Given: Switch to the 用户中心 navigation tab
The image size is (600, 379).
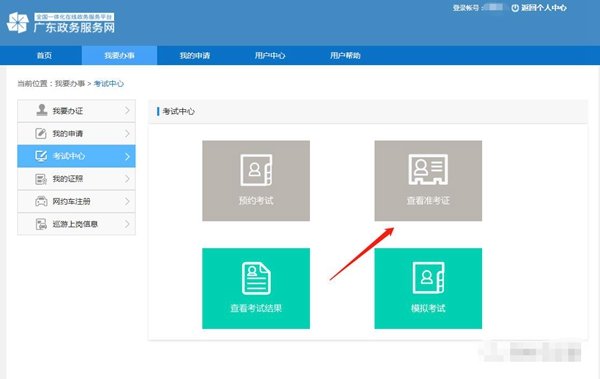Looking at the screenshot, I should (270, 56).
